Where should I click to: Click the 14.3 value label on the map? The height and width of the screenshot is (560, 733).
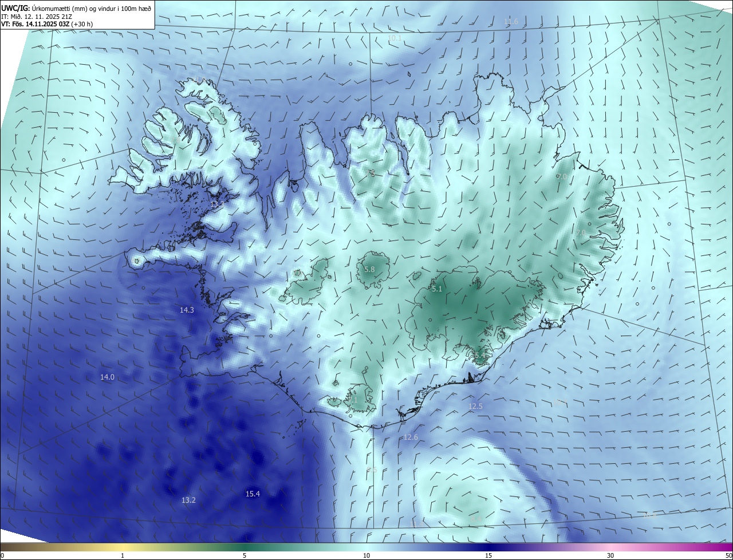[x=187, y=310]
